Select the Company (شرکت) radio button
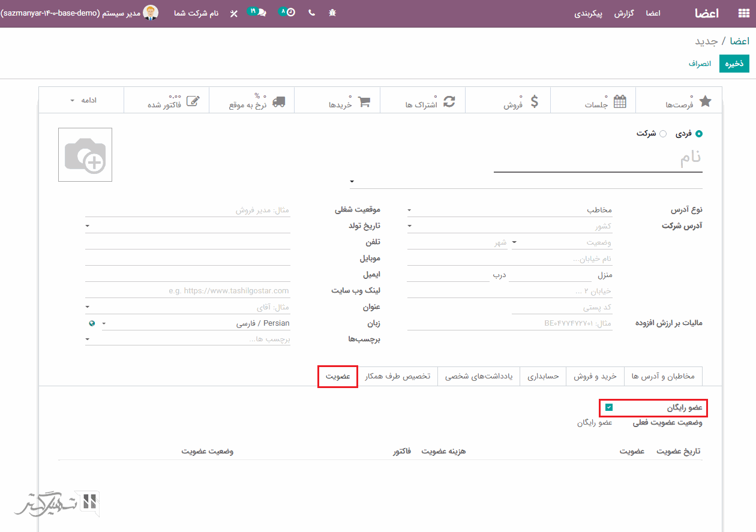The image size is (756, 532). tap(663, 134)
